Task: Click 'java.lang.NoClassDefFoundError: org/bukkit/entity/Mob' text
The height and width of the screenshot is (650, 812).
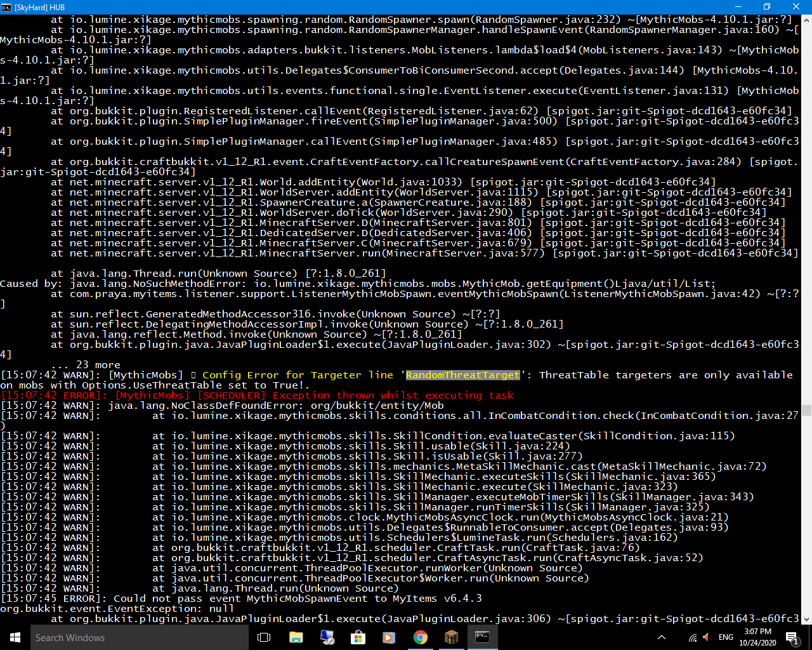Action: click(x=276, y=406)
